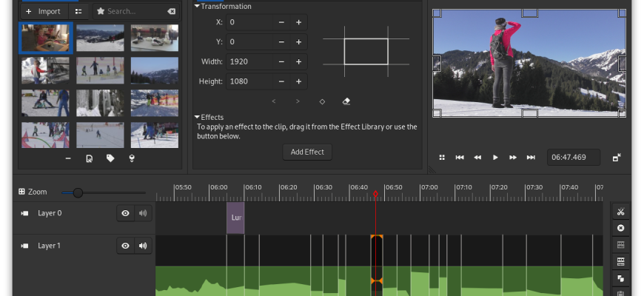Click the delete clip icon in the timeline toolbar
The height and width of the screenshot is (296, 644).
click(620, 228)
